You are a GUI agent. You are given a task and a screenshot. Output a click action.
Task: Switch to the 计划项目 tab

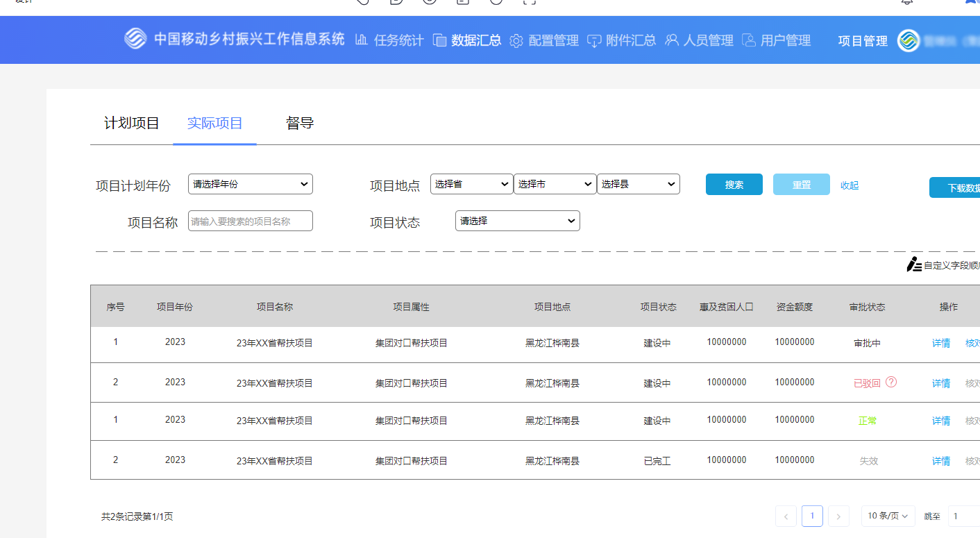(x=132, y=124)
